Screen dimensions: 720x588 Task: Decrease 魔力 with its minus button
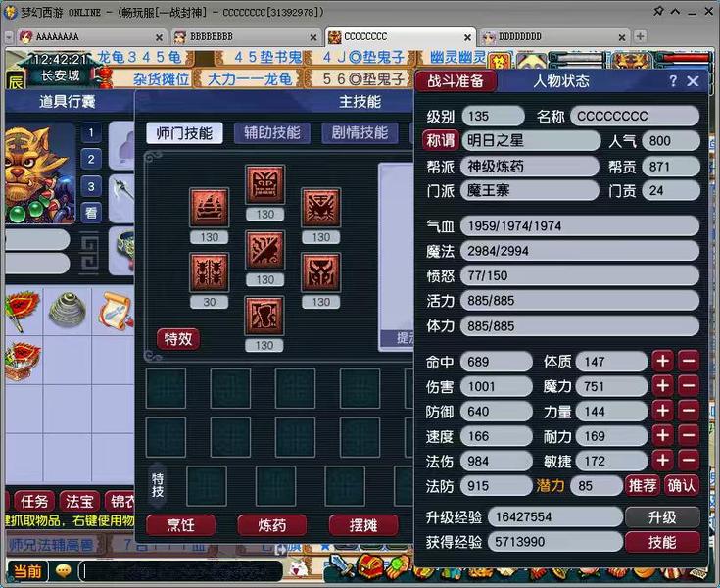point(689,385)
